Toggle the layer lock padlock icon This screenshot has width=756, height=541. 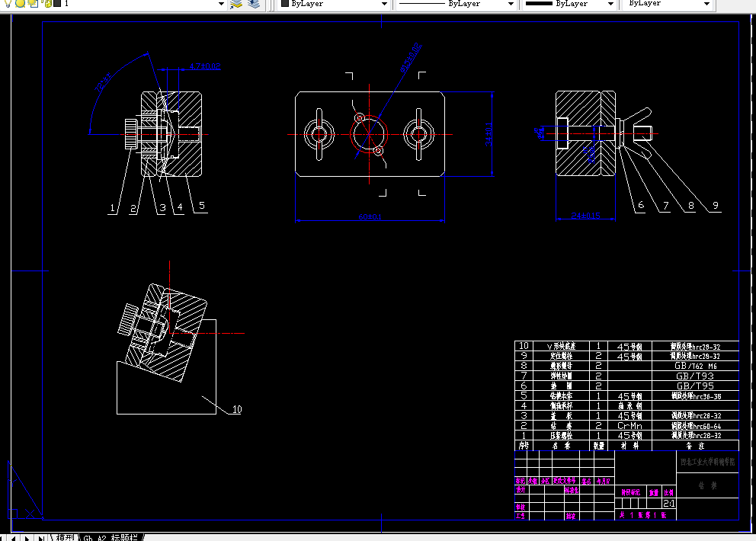point(46,3)
